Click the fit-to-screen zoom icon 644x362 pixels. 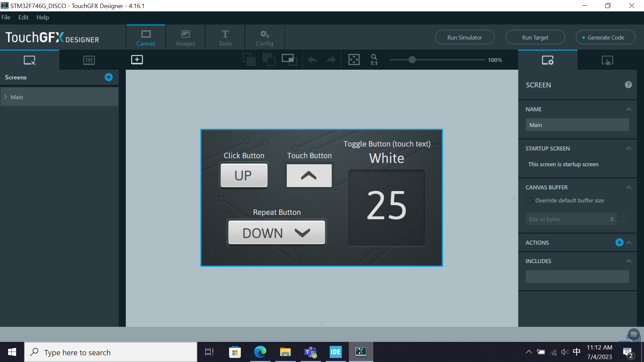354,60
